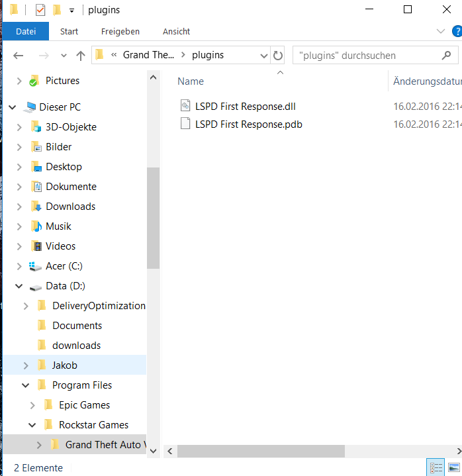Collapse the Dieser PC node

click(x=13, y=107)
